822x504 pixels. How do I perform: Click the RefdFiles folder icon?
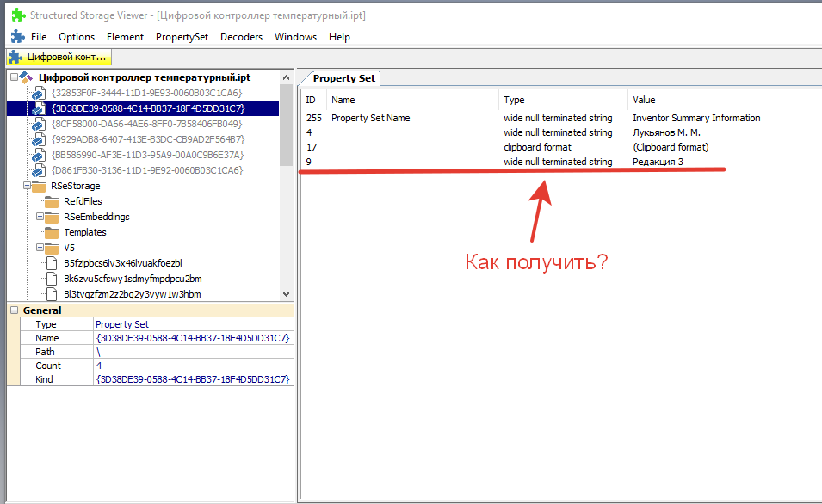(52, 202)
